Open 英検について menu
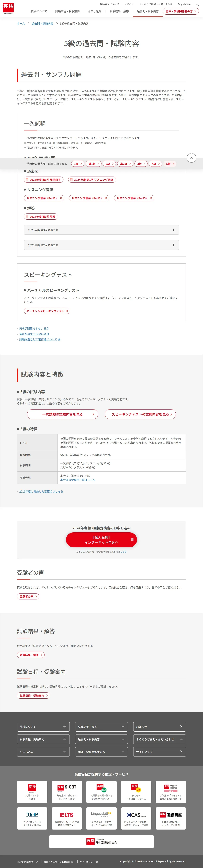Screen dimensions: 203x868 click(x=39, y=12)
